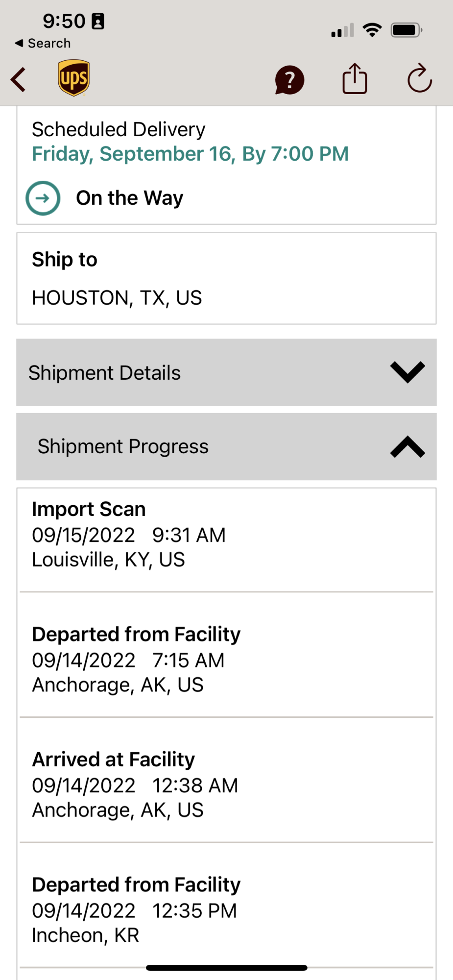Tap the UPS shield logo

tap(73, 78)
